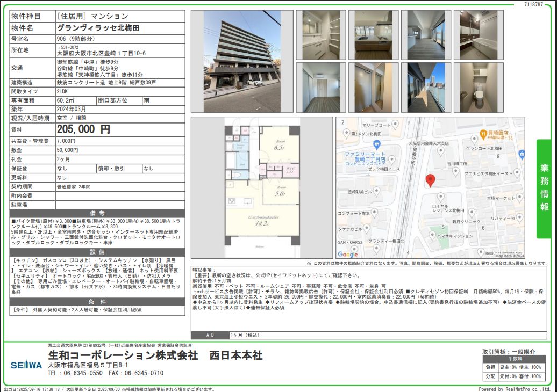Viewport: 557px width, 392px height.
Task: Click the ロイヤルレジデンス北梅田 map pin
Action: (440, 197)
